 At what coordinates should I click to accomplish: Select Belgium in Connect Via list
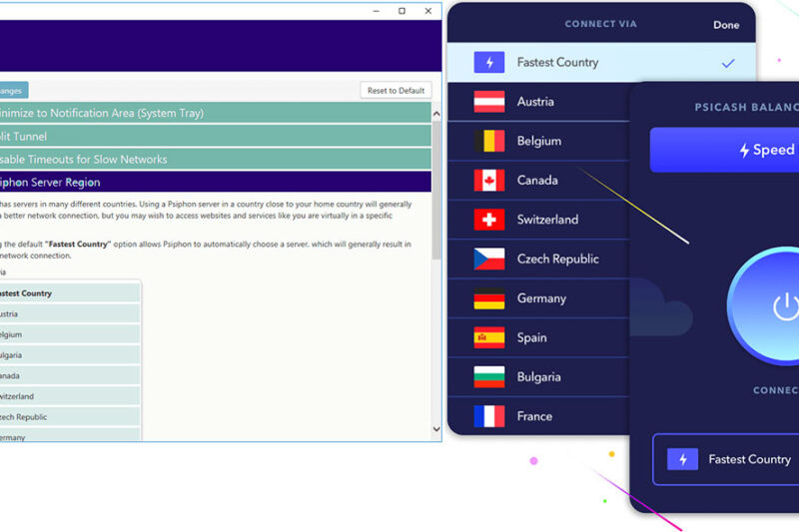point(538,141)
